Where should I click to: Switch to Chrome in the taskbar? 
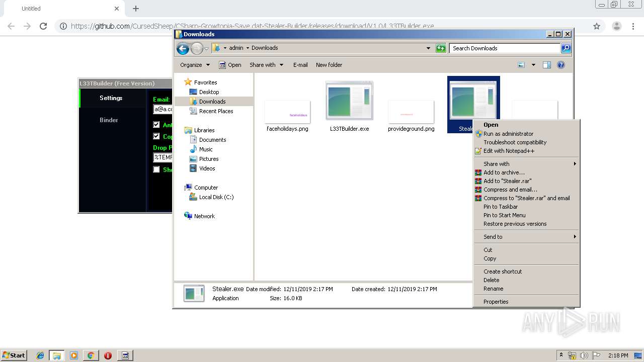tap(91, 355)
